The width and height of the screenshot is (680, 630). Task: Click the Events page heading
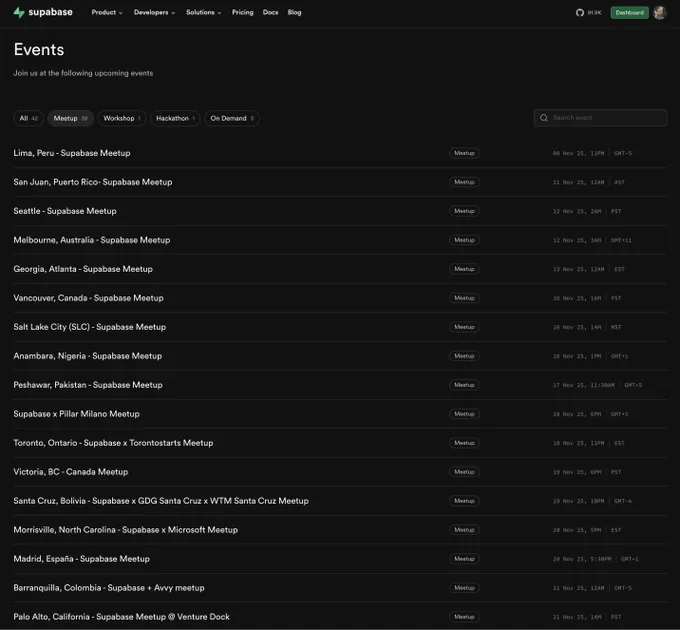click(x=39, y=49)
